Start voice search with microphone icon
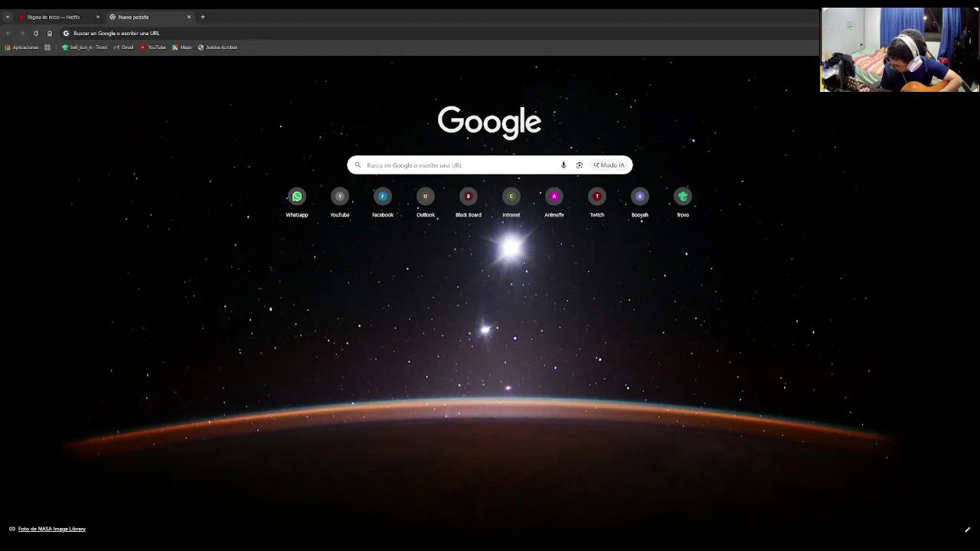Image resolution: width=980 pixels, height=551 pixels. click(563, 165)
